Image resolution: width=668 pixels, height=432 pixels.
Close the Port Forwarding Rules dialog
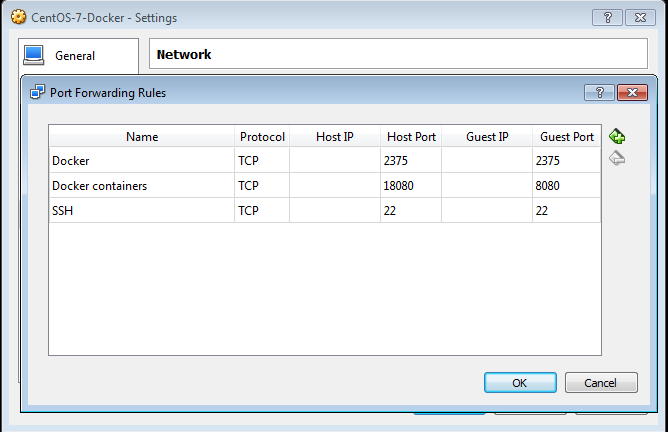click(632, 92)
